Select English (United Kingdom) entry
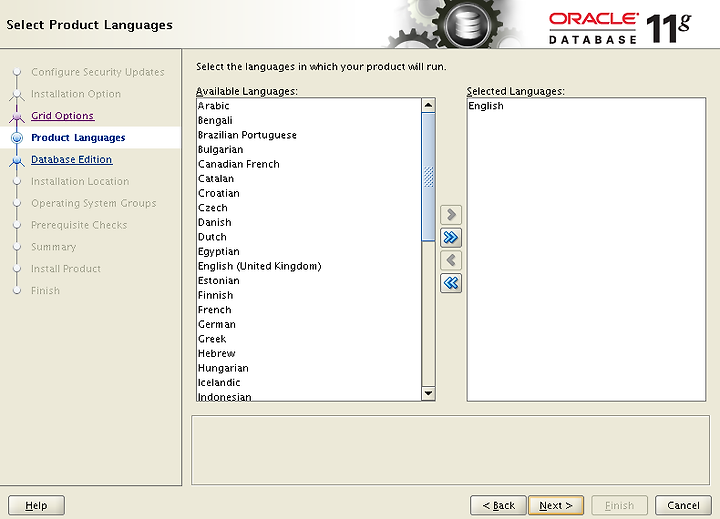720x519 pixels. 309,266
